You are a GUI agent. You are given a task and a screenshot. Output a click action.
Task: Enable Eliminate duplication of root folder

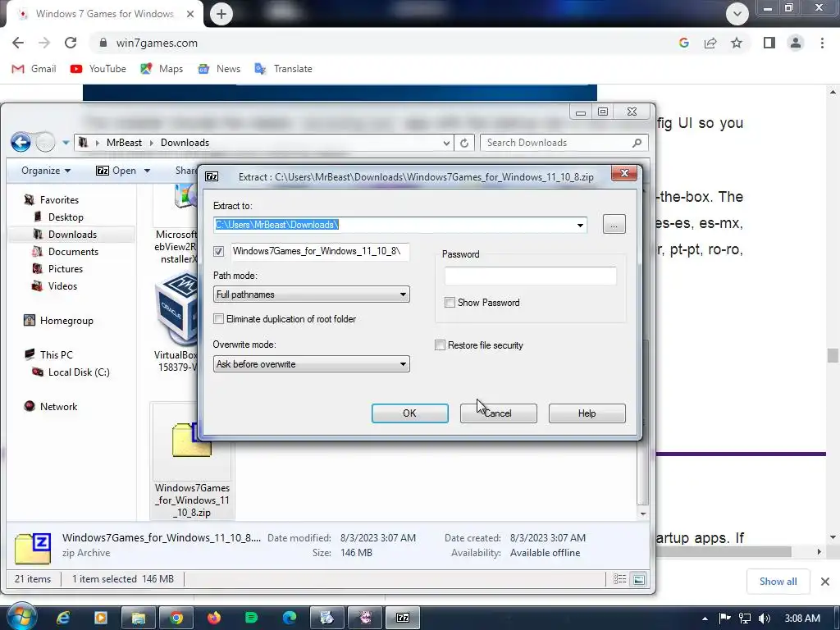pos(218,319)
